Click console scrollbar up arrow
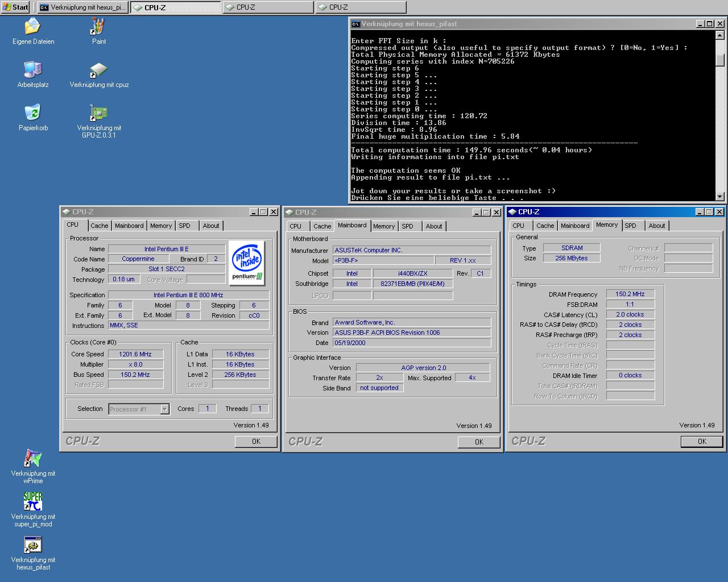The image size is (728, 582). [x=720, y=35]
